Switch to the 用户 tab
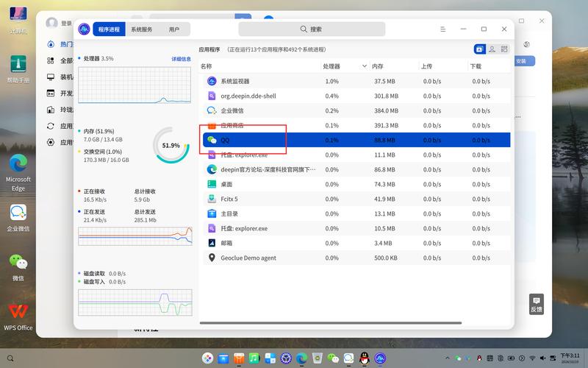Image resolution: width=588 pixels, height=368 pixels. click(x=174, y=29)
